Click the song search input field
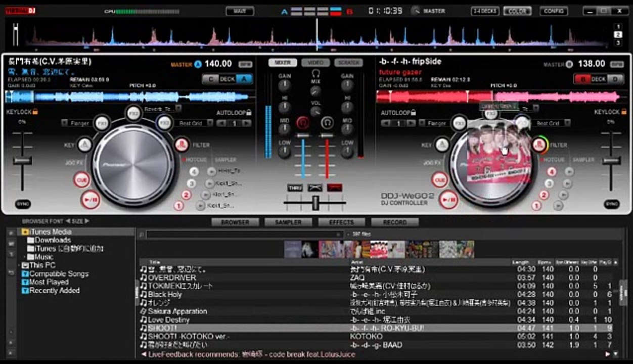 (x=245, y=235)
